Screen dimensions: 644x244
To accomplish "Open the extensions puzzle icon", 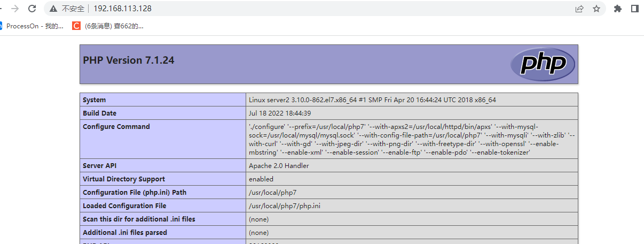I will point(618,9).
